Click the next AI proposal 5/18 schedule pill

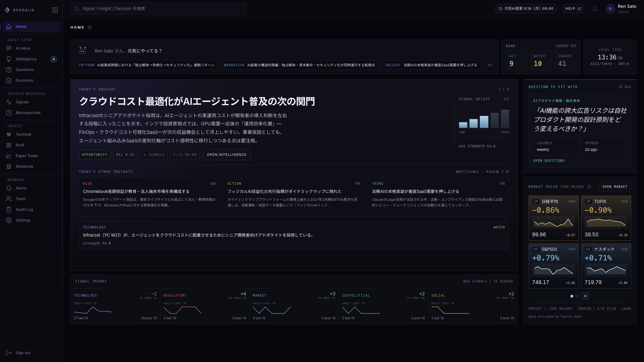[526, 9]
